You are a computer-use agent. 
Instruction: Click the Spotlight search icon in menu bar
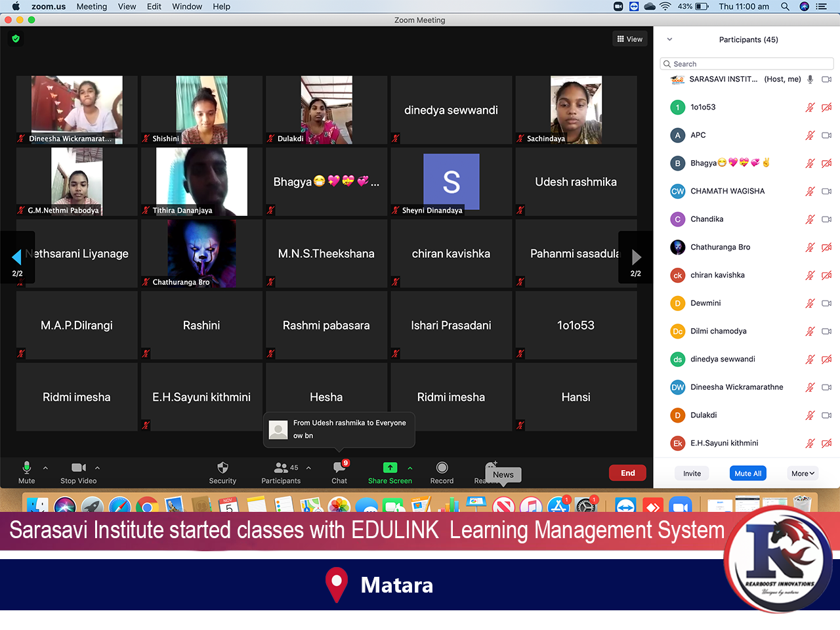click(x=785, y=7)
